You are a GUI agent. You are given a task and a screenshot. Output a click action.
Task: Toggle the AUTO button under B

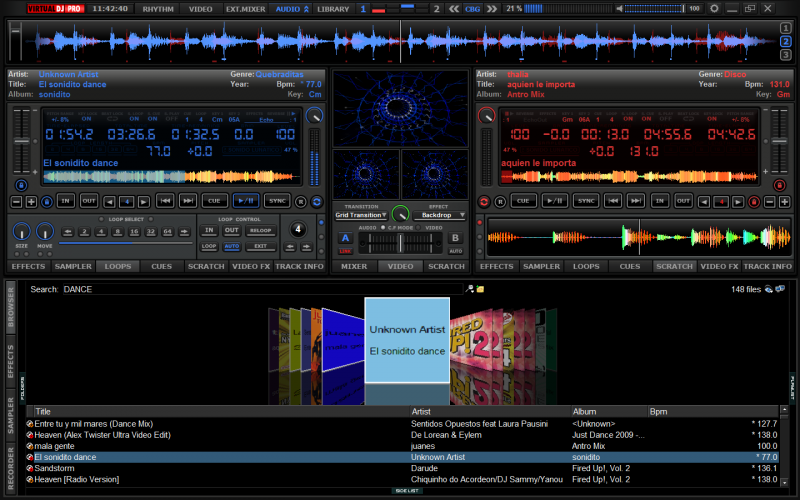(455, 251)
